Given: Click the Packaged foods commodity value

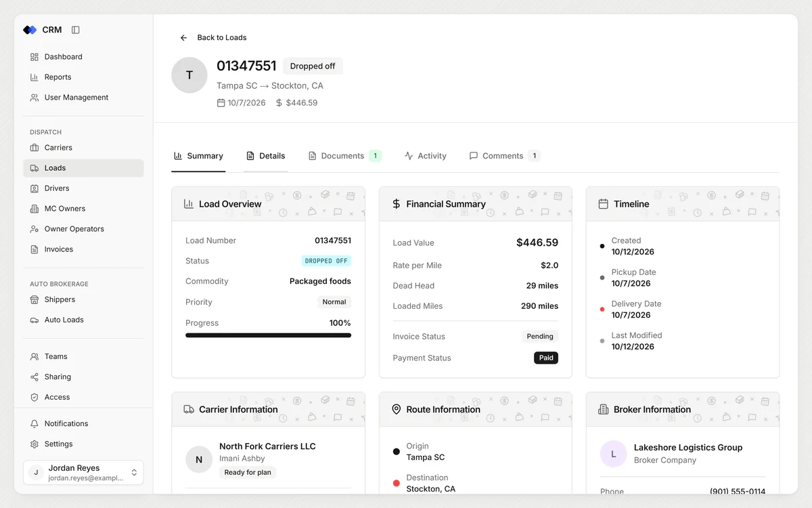Looking at the screenshot, I should (320, 281).
